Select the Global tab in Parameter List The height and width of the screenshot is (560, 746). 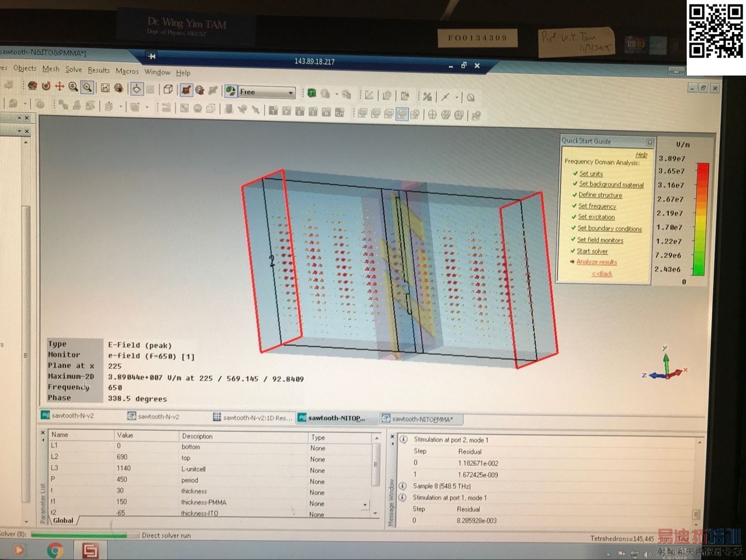pyautogui.click(x=63, y=520)
